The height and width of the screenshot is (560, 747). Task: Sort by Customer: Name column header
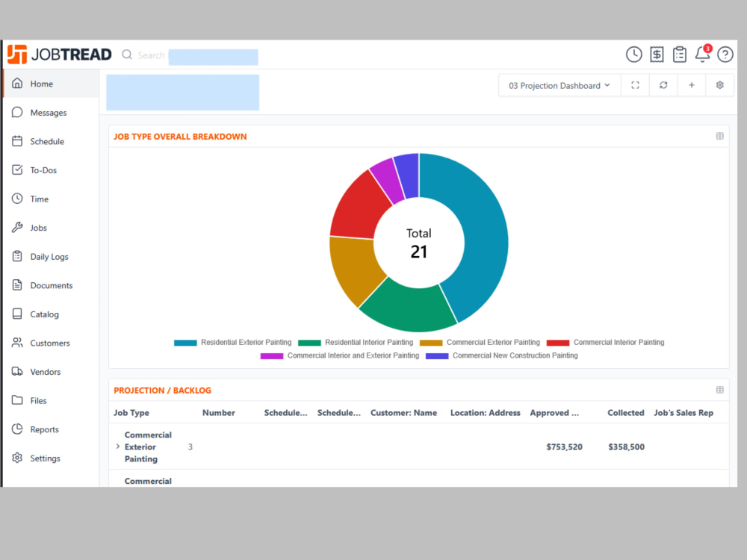pos(403,413)
